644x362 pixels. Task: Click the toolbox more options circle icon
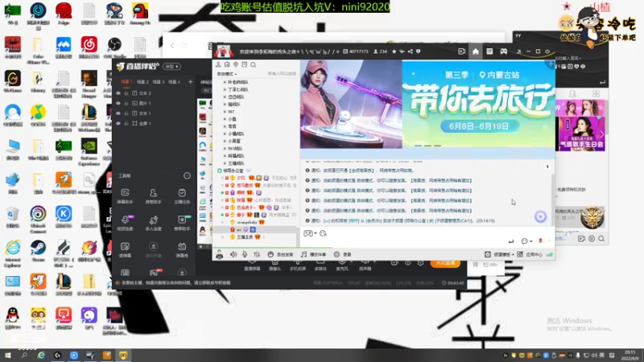(x=187, y=175)
